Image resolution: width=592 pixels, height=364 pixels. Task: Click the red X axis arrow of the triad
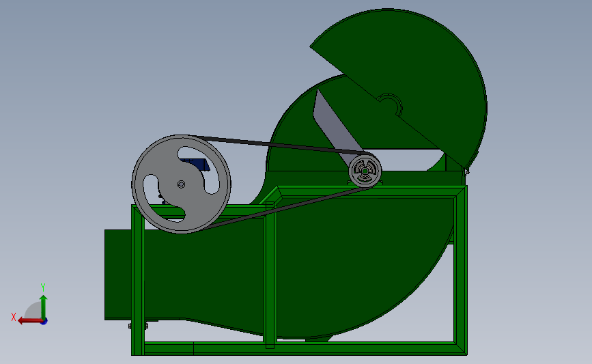click(x=29, y=321)
